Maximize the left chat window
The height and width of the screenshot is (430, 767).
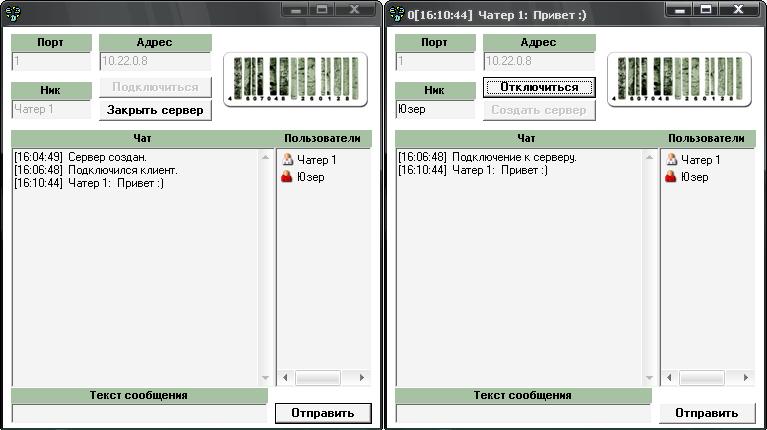coord(321,10)
